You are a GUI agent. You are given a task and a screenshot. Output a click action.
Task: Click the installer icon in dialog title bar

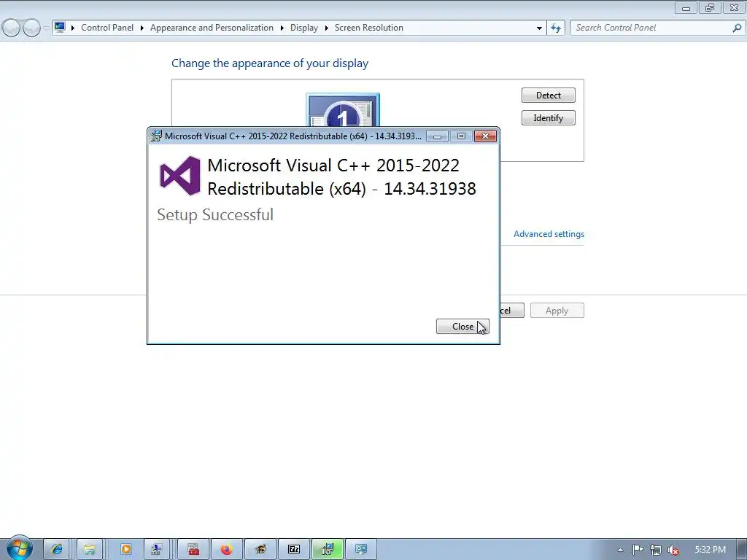[x=156, y=136]
